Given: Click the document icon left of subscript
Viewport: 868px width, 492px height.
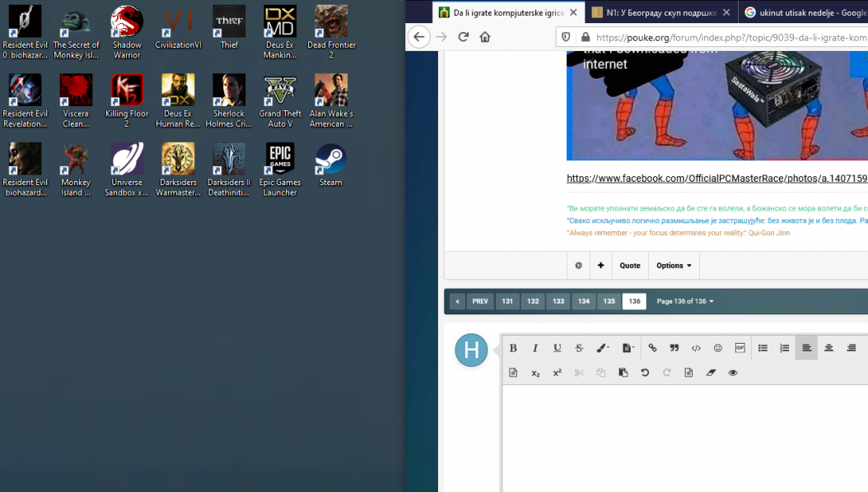Looking at the screenshot, I should click(513, 373).
